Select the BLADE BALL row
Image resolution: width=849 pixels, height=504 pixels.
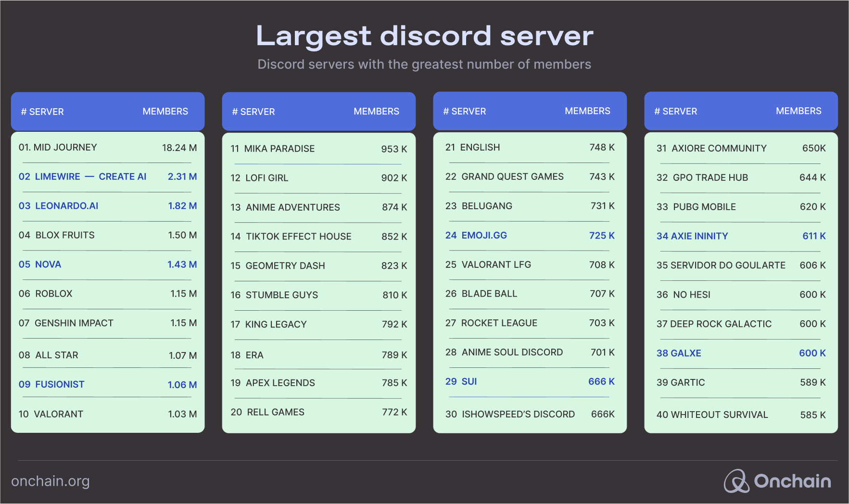[x=530, y=294]
